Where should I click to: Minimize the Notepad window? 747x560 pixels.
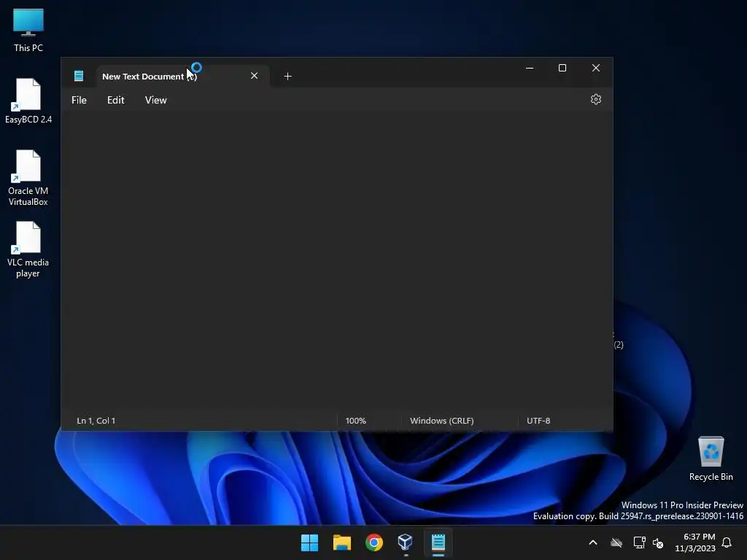(x=530, y=68)
